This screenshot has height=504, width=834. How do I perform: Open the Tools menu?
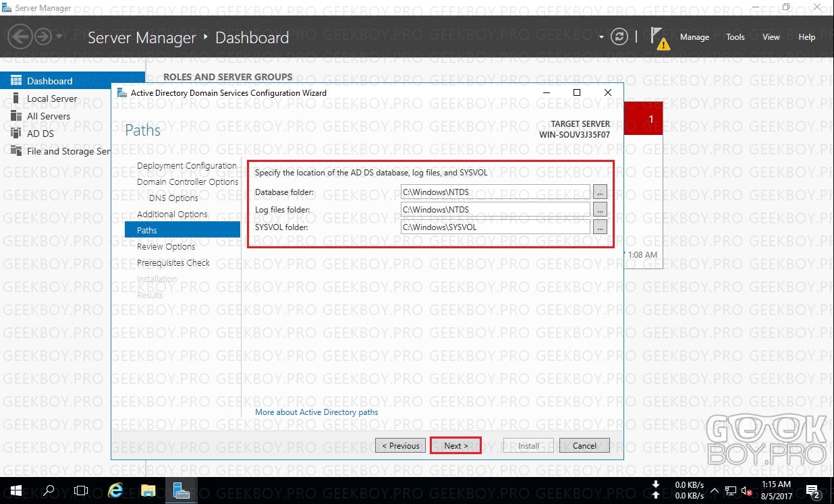pyautogui.click(x=735, y=37)
